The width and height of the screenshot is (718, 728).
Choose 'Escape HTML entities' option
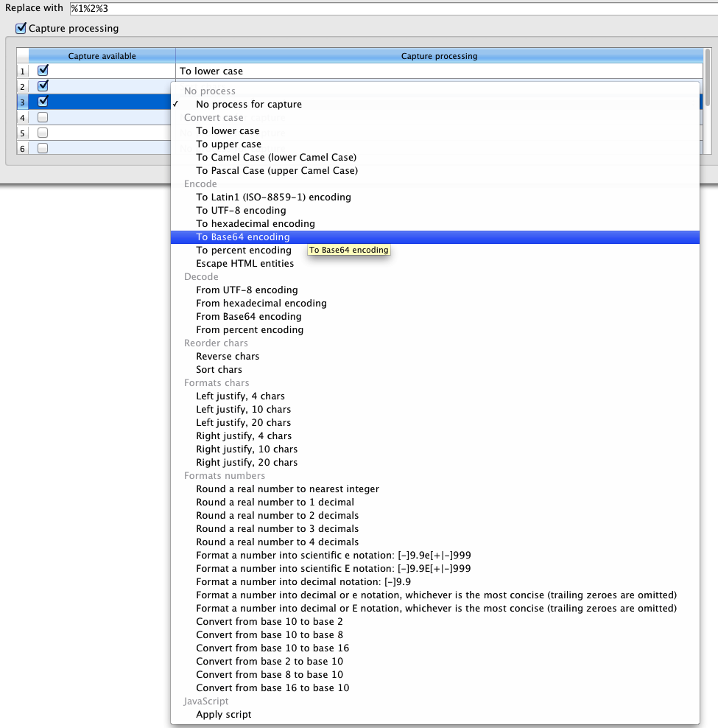pos(244,264)
